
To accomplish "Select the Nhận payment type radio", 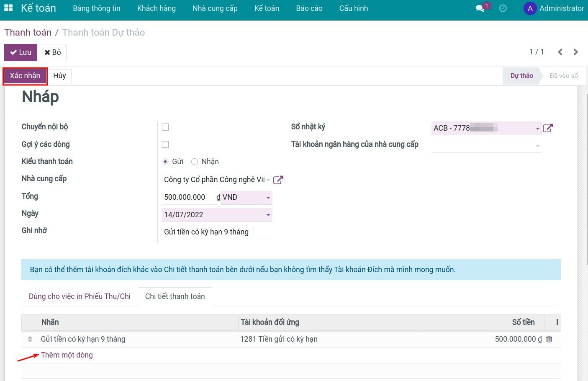I will (x=195, y=162).
